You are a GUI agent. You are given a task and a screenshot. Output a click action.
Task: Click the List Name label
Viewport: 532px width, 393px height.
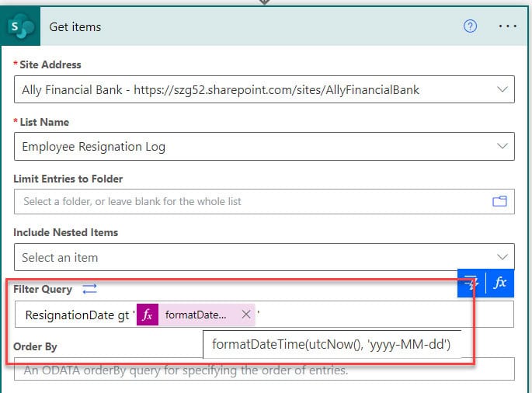point(44,122)
